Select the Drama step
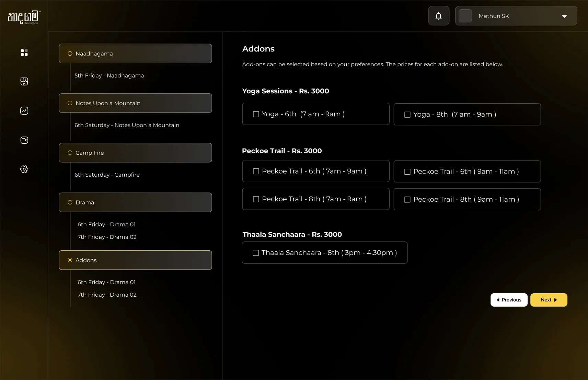The width and height of the screenshot is (588, 380). [135, 202]
